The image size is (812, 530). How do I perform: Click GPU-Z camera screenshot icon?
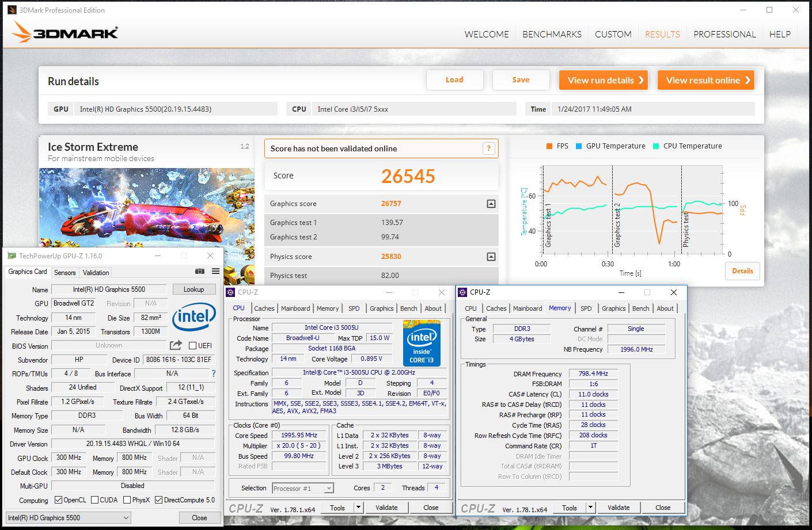200,272
